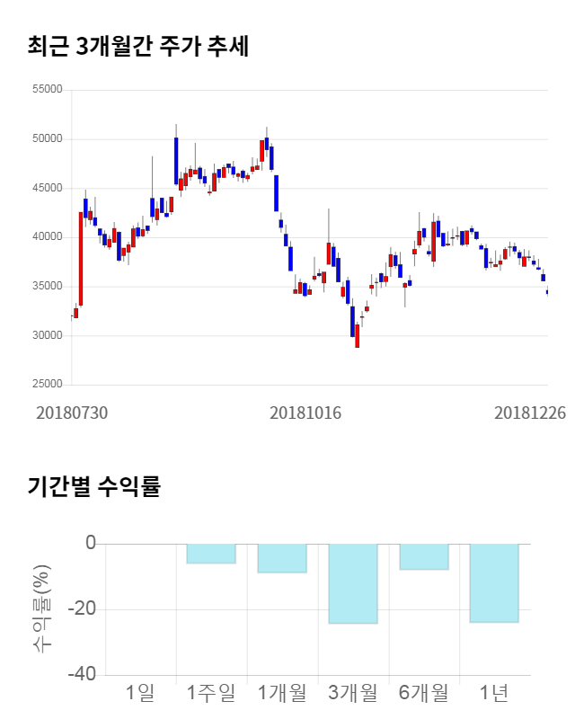Click the 1주일 return bar

point(211,554)
